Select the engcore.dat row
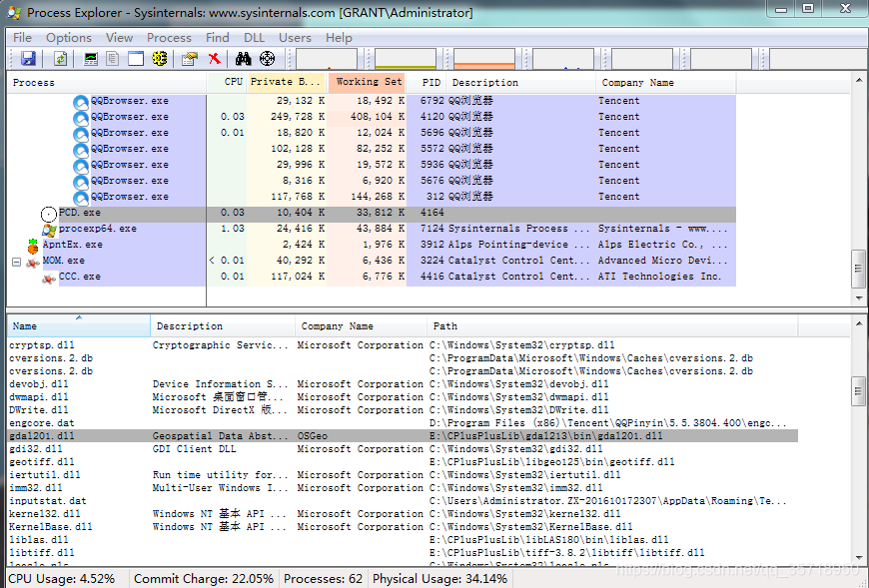 click(x=403, y=423)
